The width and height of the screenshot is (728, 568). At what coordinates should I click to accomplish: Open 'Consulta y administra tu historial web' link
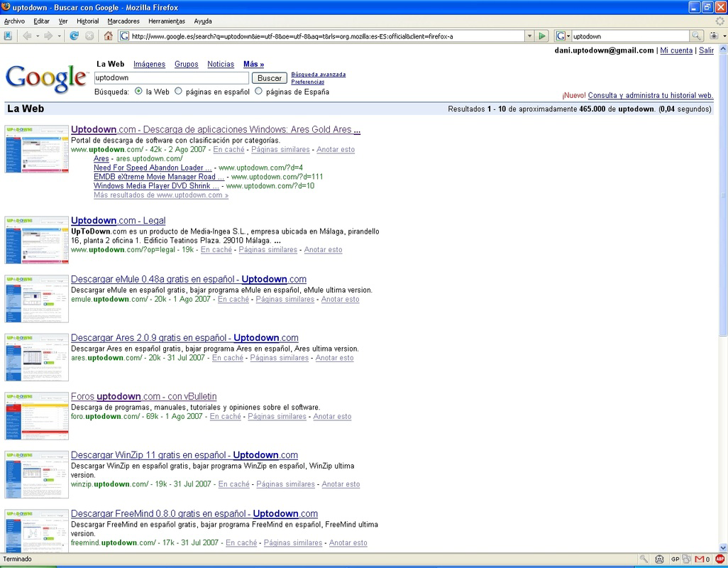(x=650, y=95)
